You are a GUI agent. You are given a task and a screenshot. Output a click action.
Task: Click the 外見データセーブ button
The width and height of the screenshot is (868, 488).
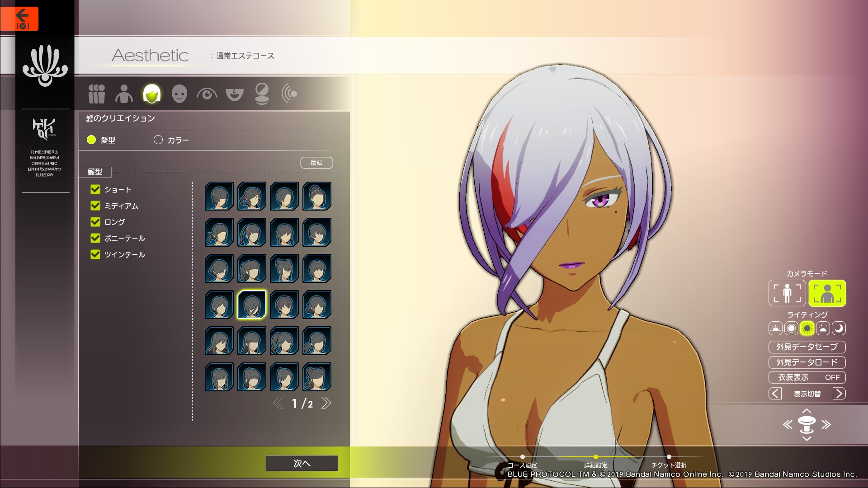pyautogui.click(x=807, y=347)
